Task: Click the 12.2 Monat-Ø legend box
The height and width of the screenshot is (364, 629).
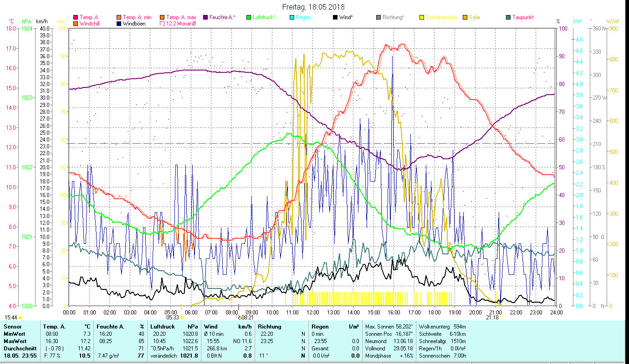Action: click(x=162, y=23)
